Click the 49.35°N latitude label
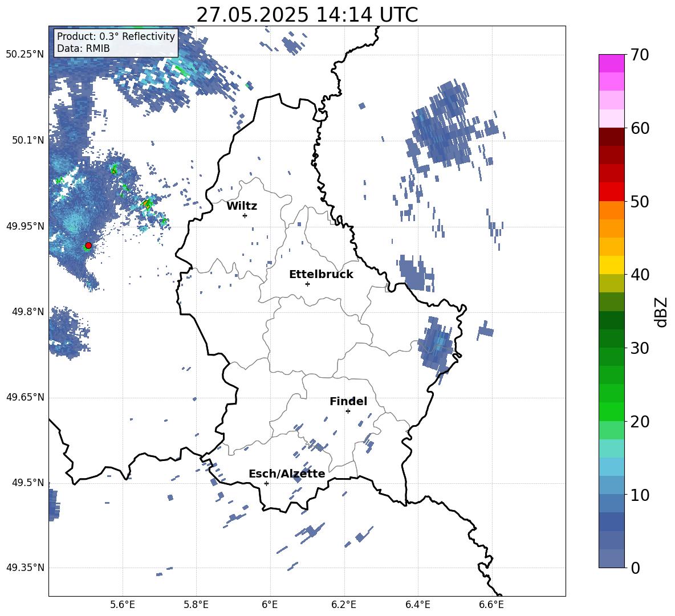The height and width of the screenshot is (616, 675). tap(25, 568)
